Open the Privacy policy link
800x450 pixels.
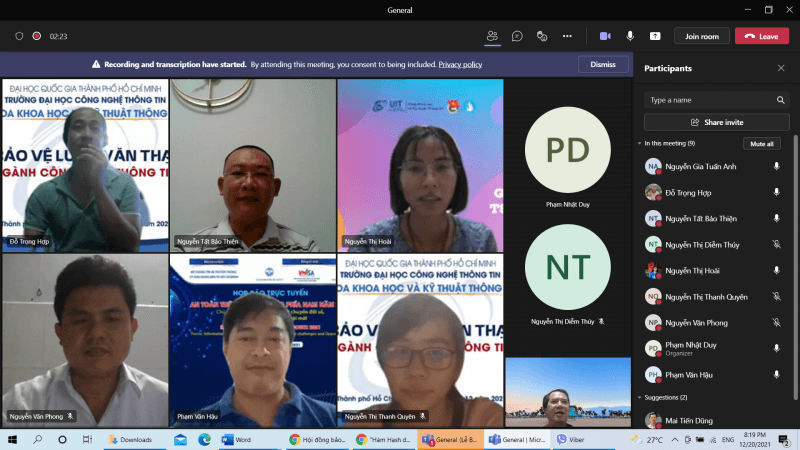[460, 64]
